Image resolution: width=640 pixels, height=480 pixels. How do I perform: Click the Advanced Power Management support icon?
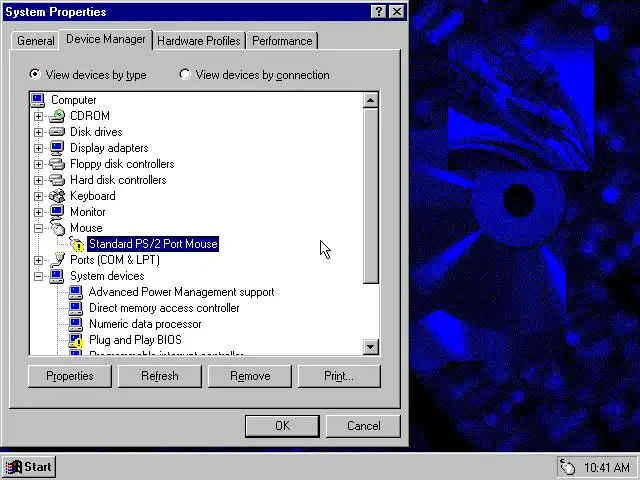[x=76, y=292]
